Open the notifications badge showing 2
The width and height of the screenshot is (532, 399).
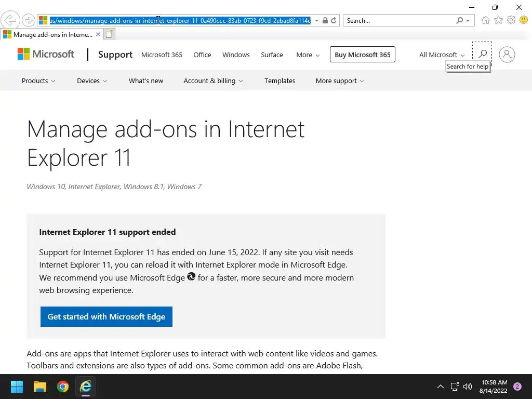pyautogui.click(x=517, y=387)
